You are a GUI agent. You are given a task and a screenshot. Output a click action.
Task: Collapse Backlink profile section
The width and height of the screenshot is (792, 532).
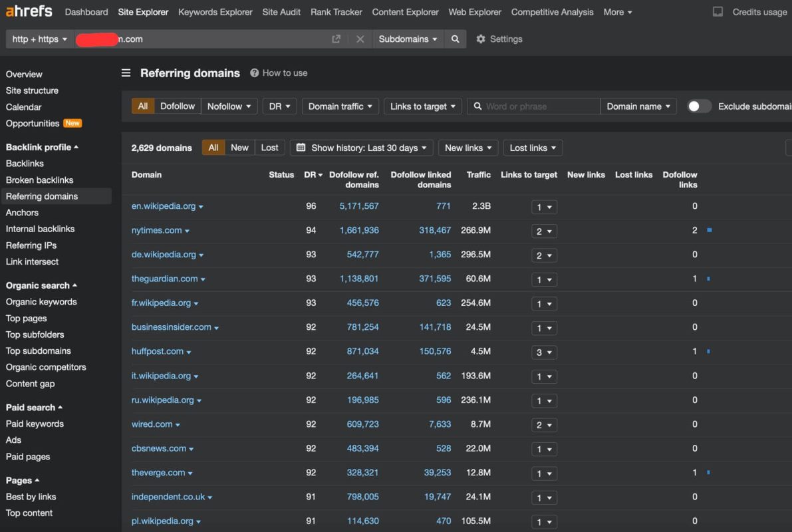click(42, 147)
